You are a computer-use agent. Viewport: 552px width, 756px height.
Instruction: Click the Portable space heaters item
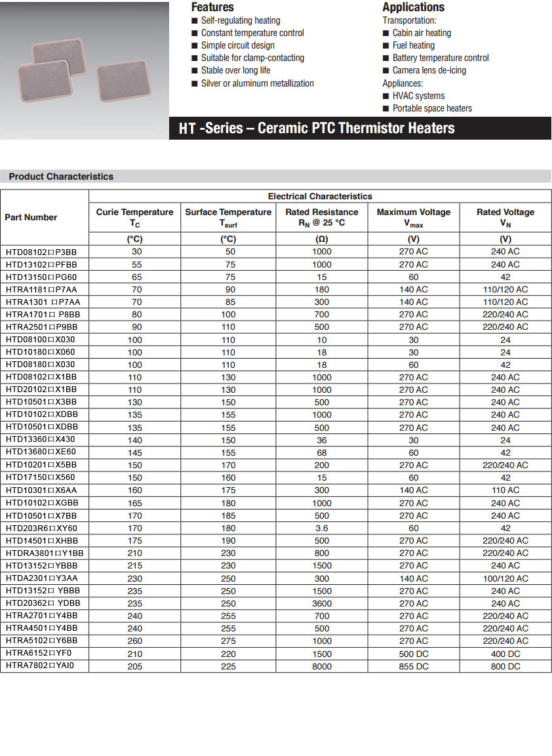pyautogui.click(x=432, y=108)
